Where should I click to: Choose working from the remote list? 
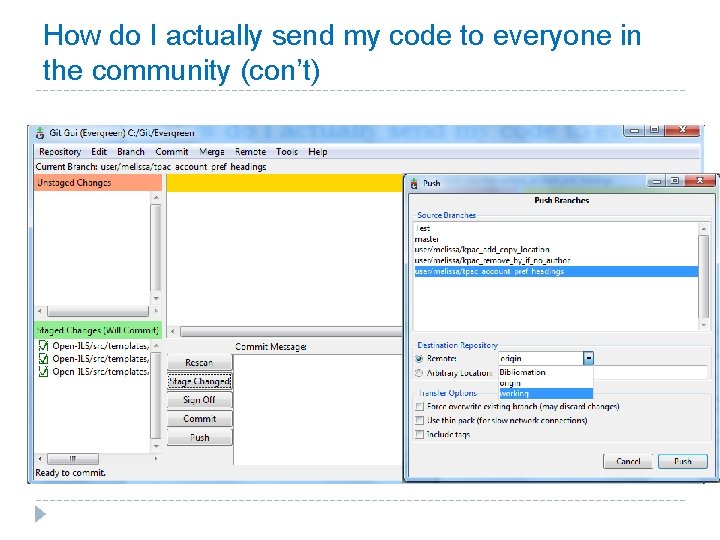[x=546, y=394]
